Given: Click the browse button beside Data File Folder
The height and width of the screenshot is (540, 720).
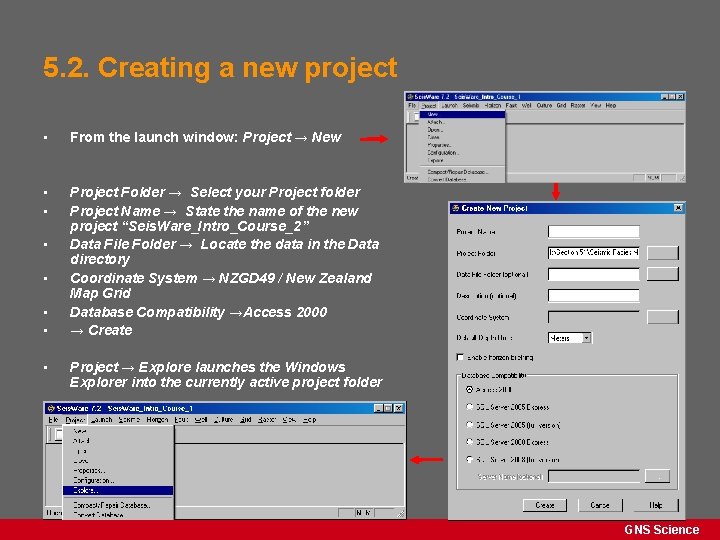Looking at the screenshot, I should [x=663, y=274].
